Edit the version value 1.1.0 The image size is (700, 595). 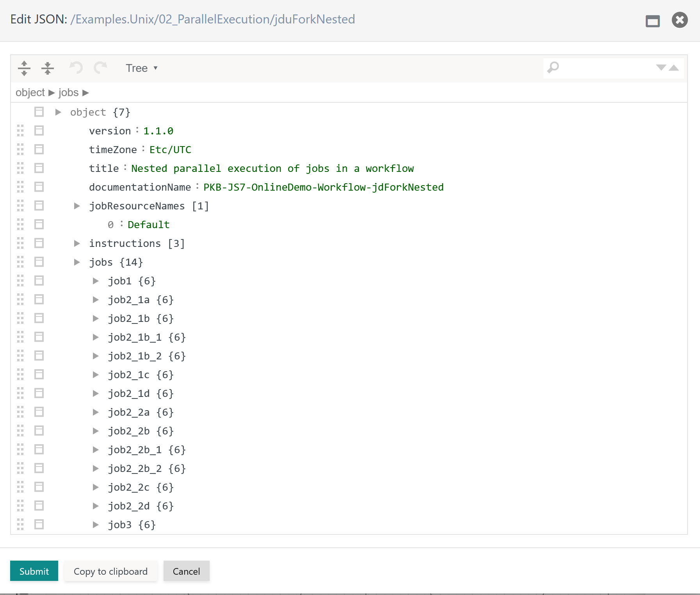[158, 131]
